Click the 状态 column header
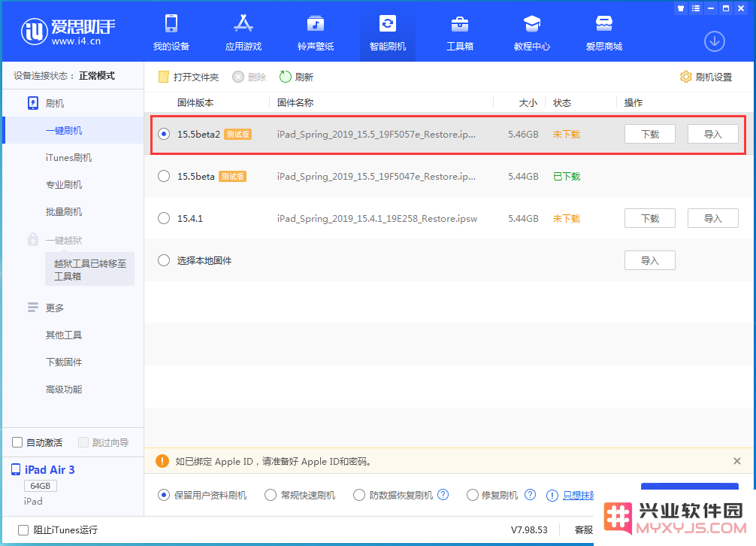The height and width of the screenshot is (546, 756). [x=561, y=102]
